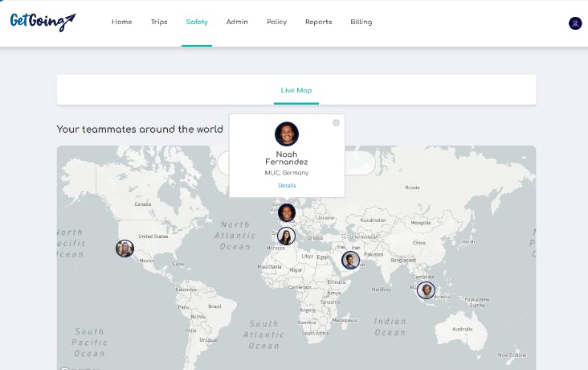Click the GetGoing logo
Viewport: 588px width, 370px height.
tap(43, 22)
